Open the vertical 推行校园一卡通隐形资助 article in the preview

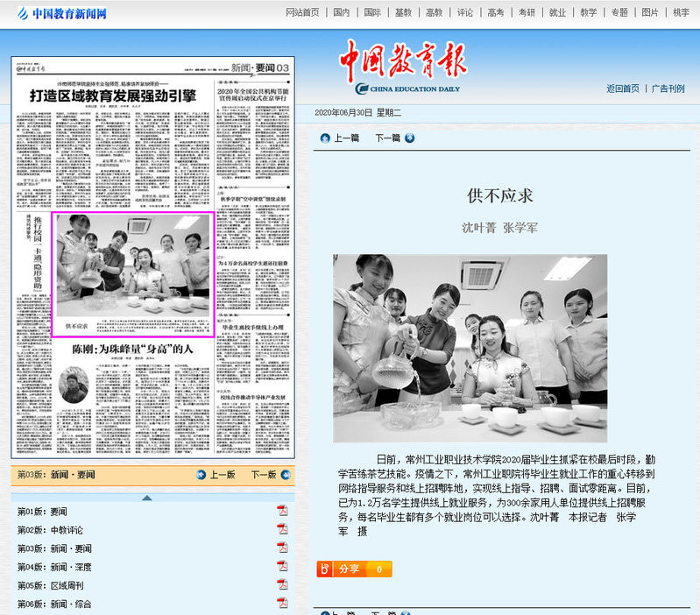[38, 252]
